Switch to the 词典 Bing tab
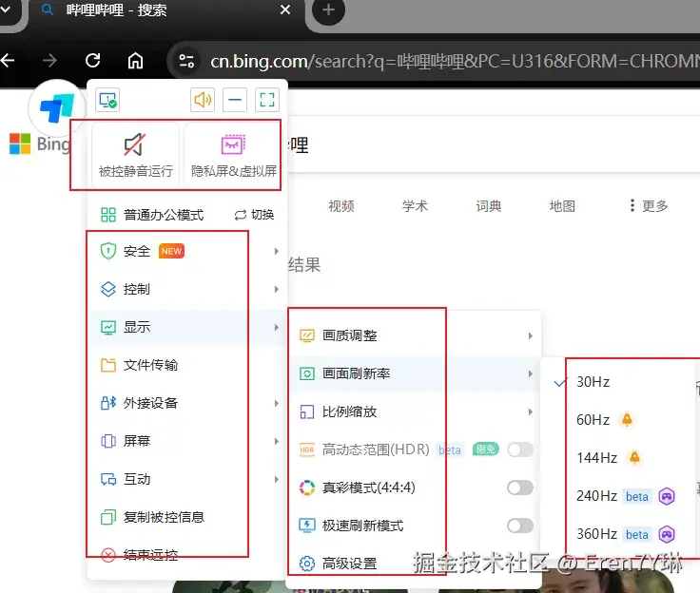 489,205
